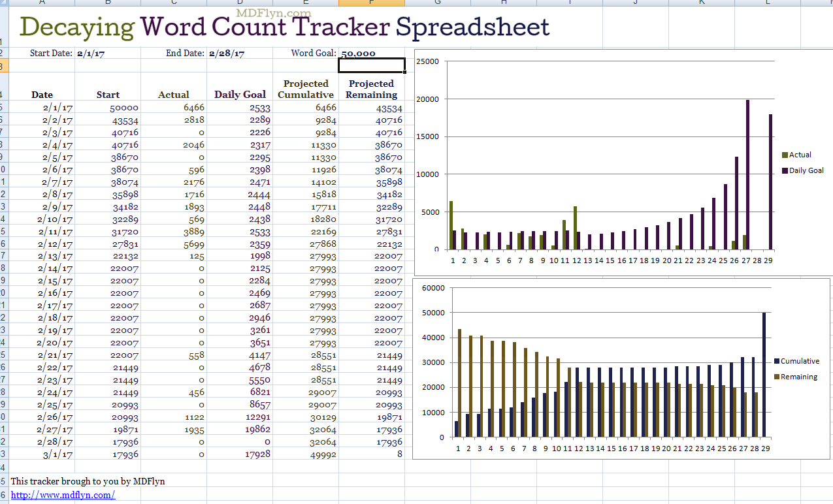Click the Word Goal label
833x504 pixels.
[x=314, y=54]
